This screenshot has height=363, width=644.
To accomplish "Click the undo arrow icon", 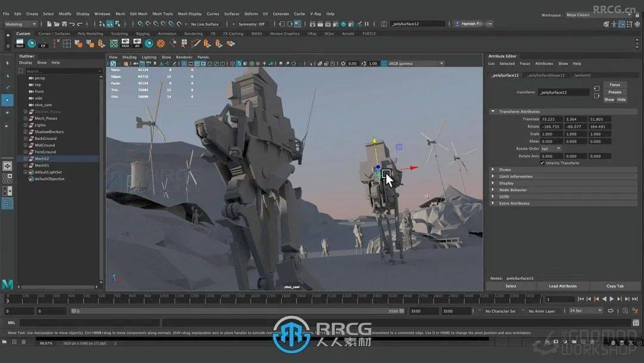I will tap(72, 24).
